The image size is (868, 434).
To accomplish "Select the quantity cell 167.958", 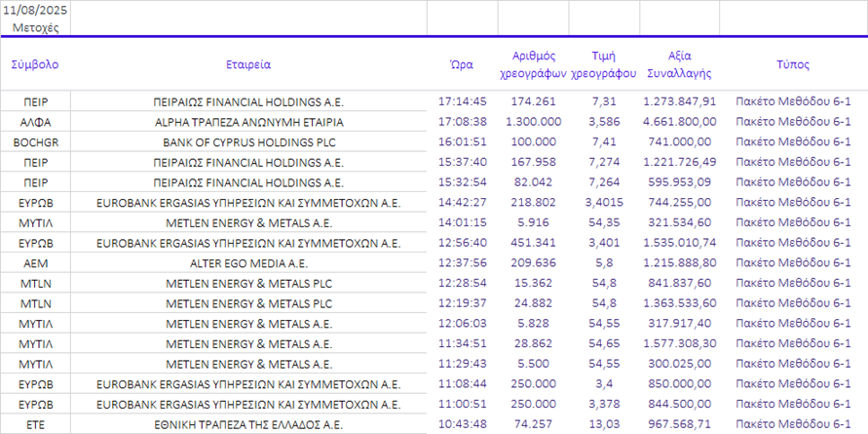I will (533, 162).
